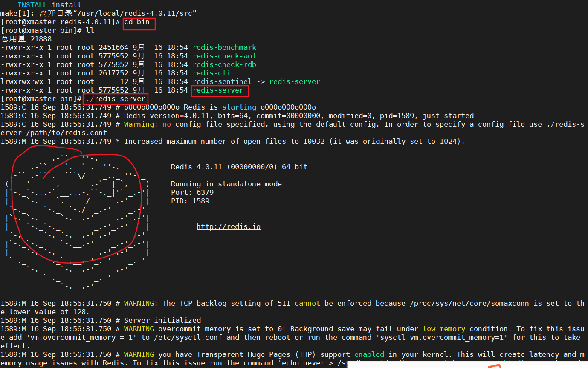Click the file size 2617752

pyautogui.click(x=113, y=73)
